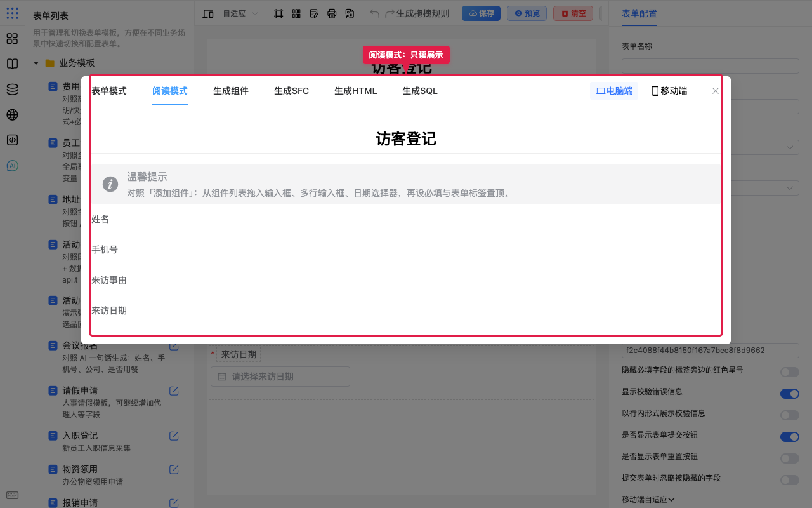The width and height of the screenshot is (812, 508).
Task: Open the database icon in left sidebar
Action: point(12,90)
